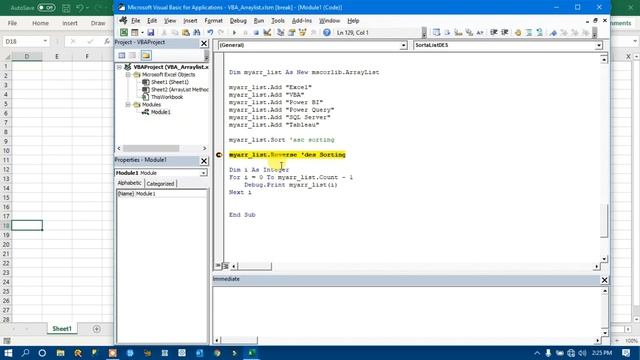
Task: Collapse the VBAProject tree node
Action: [119, 67]
